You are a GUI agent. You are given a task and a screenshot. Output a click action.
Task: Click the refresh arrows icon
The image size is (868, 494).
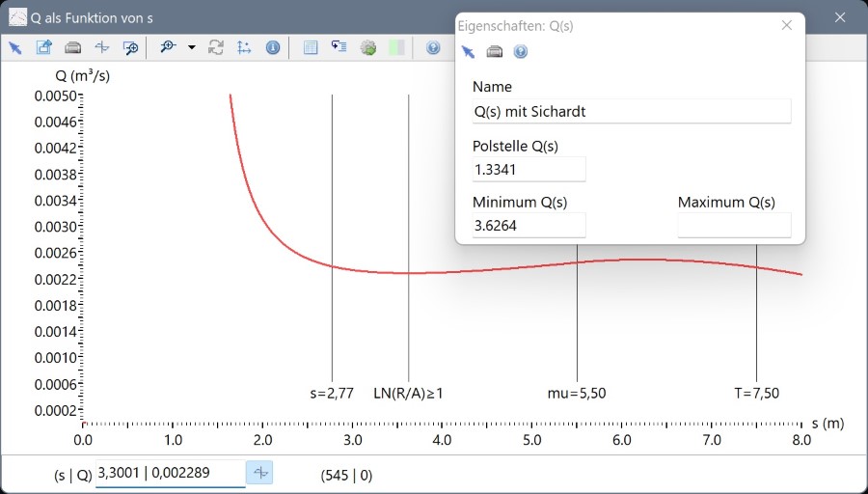tap(216, 47)
